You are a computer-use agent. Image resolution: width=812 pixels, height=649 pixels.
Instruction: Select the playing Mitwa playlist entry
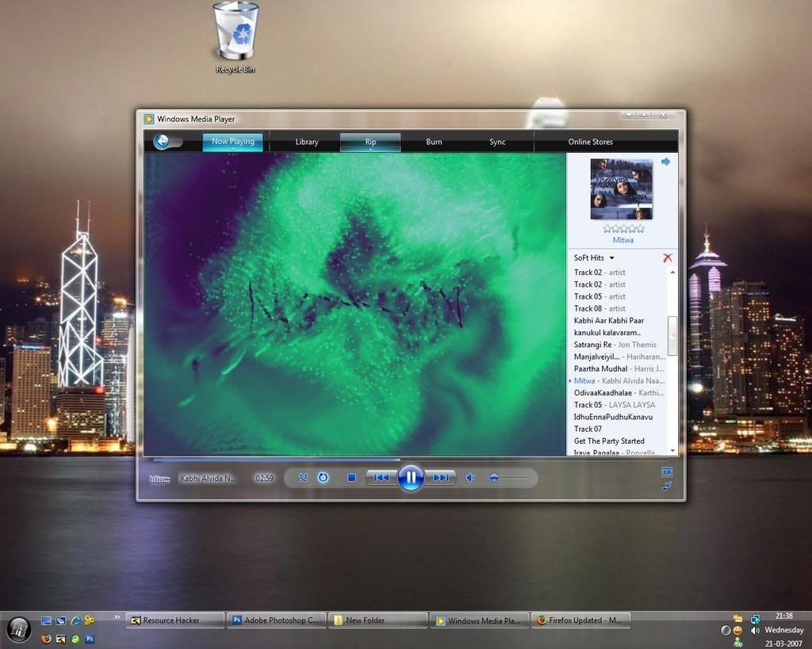(619, 380)
